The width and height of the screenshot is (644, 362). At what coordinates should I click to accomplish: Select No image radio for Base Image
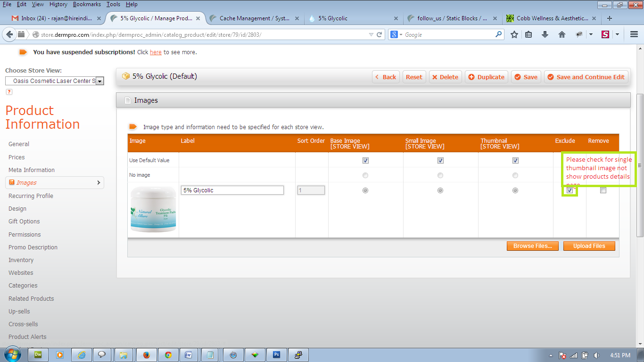[x=365, y=175]
